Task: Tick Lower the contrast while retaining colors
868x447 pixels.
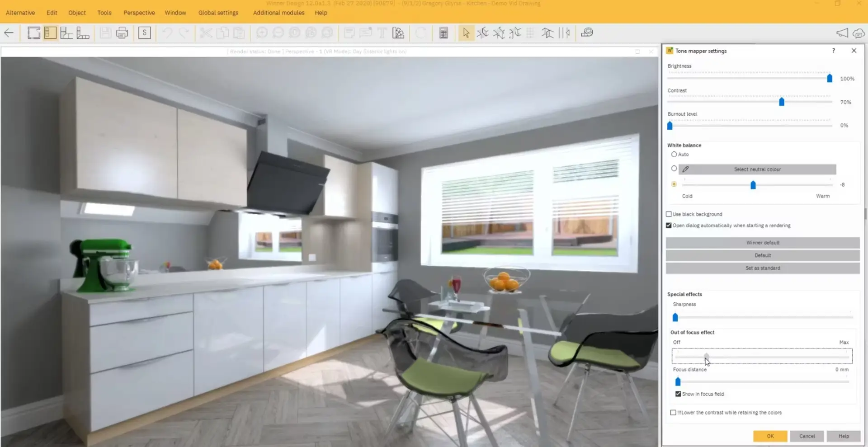Action: [x=673, y=413]
